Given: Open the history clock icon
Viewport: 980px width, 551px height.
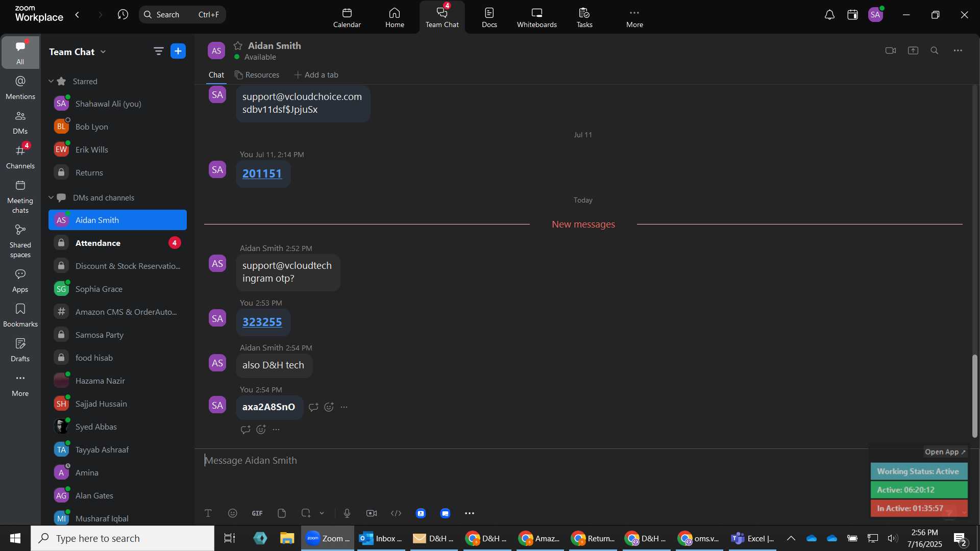Looking at the screenshot, I should 123,14.
